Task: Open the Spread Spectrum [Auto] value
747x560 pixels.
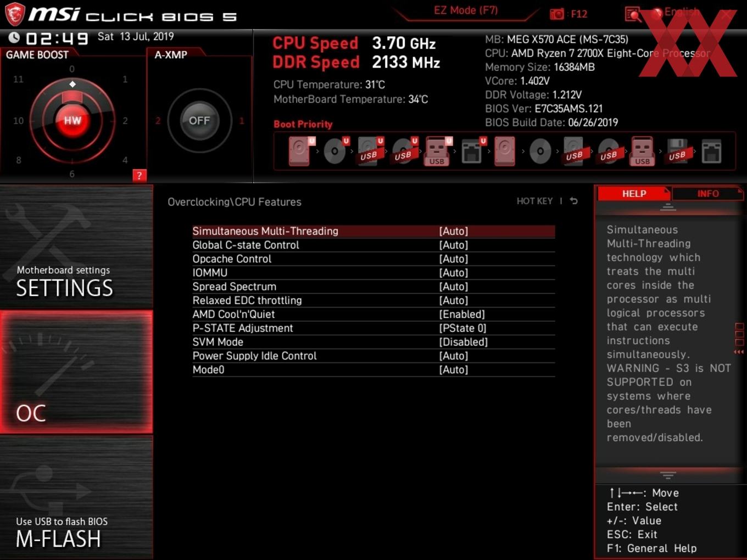Action: (x=454, y=287)
